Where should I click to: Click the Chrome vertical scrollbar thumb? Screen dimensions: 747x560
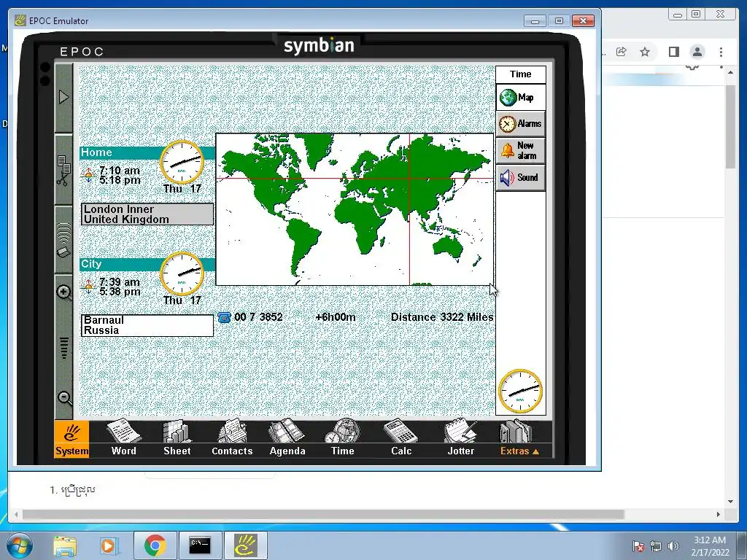(x=730, y=127)
